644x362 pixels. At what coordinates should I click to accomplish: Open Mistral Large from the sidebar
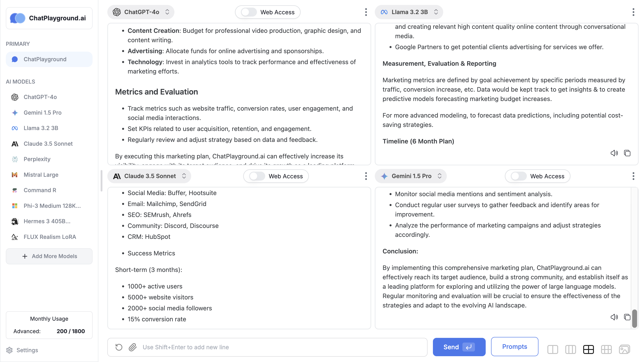[41, 175]
